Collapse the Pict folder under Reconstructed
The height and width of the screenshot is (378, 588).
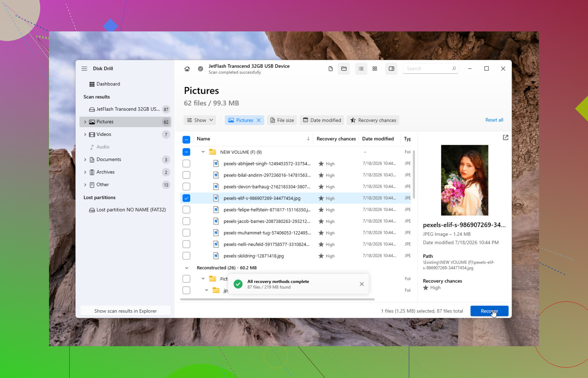(x=203, y=279)
